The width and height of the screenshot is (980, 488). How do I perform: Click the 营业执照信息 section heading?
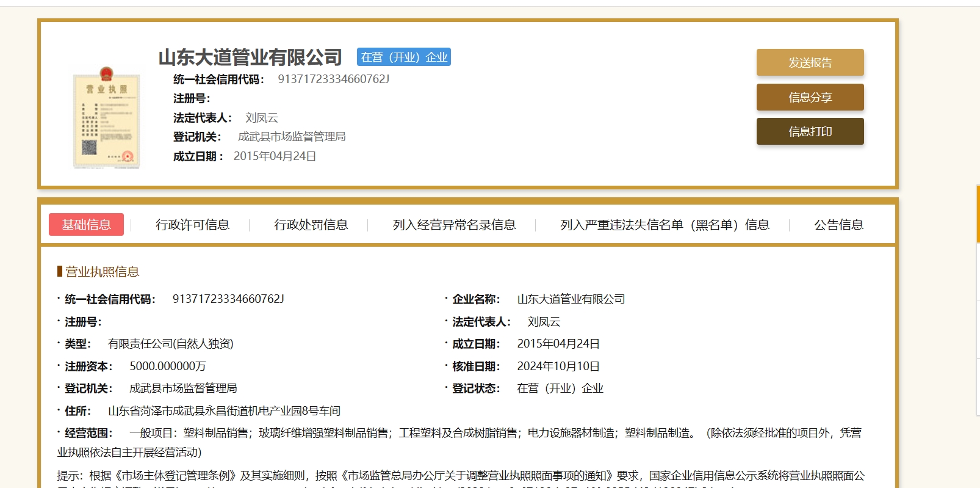102,272
